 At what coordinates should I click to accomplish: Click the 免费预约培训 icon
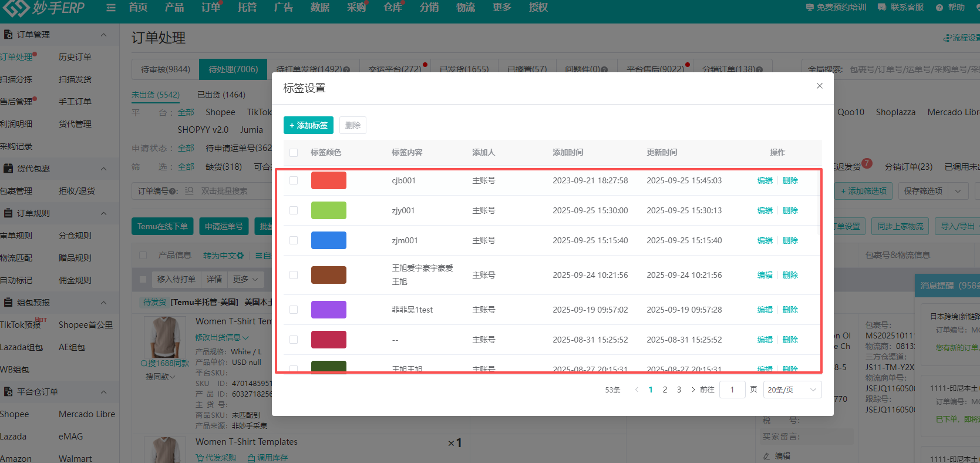pyautogui.click(x=810, y=8)
